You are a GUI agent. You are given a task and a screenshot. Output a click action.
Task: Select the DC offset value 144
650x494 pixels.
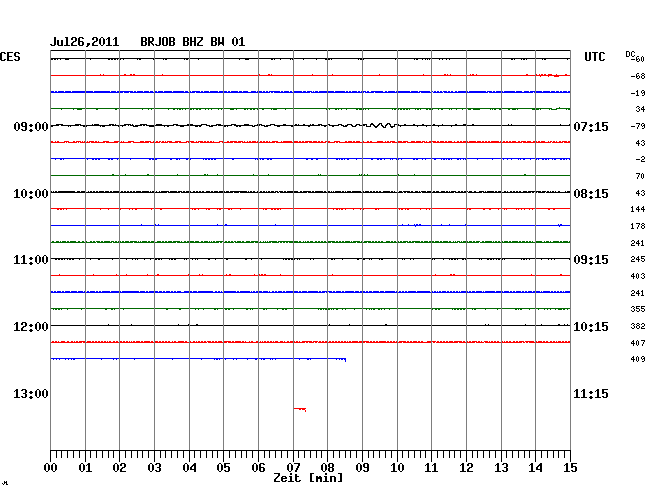[x=638, y=209]
